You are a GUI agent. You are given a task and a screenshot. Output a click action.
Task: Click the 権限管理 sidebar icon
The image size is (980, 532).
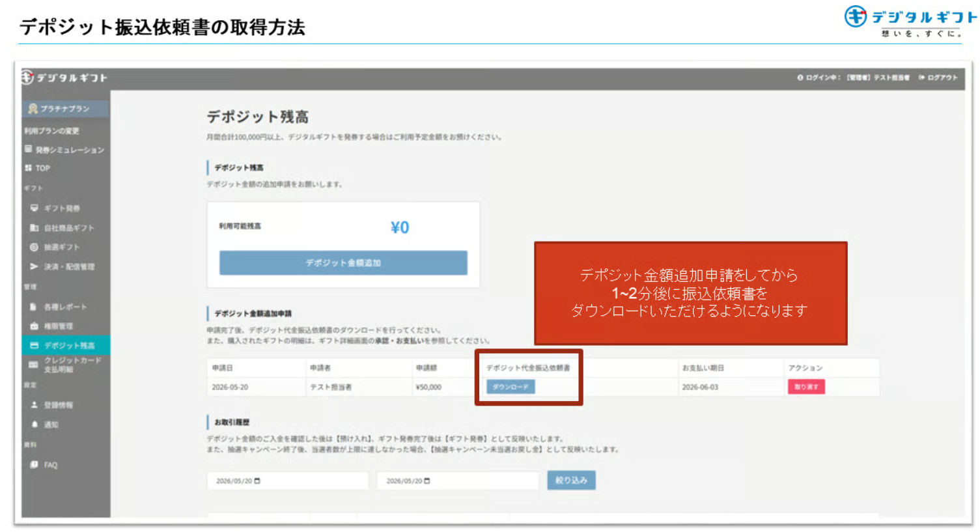[35, 326]
